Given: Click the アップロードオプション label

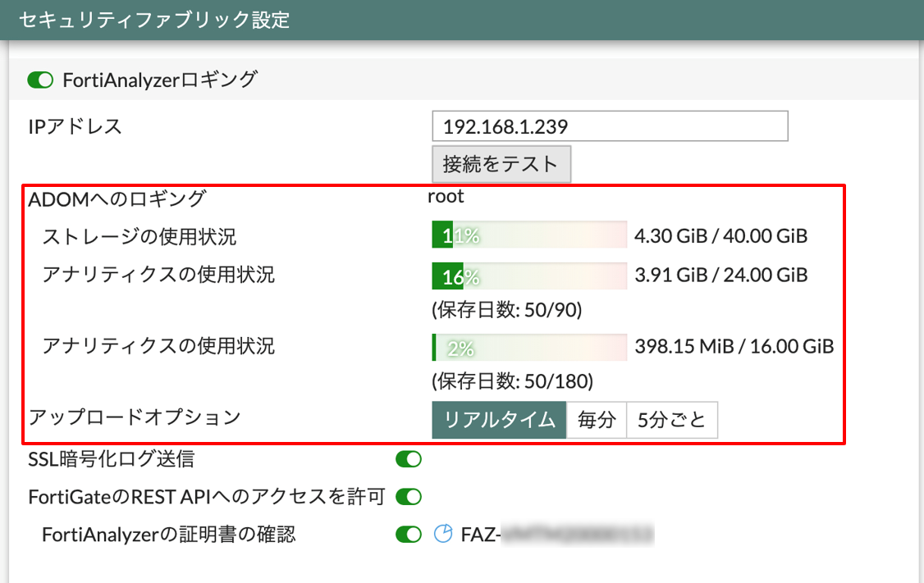Looking at the screenshot, I should [135, 417].
